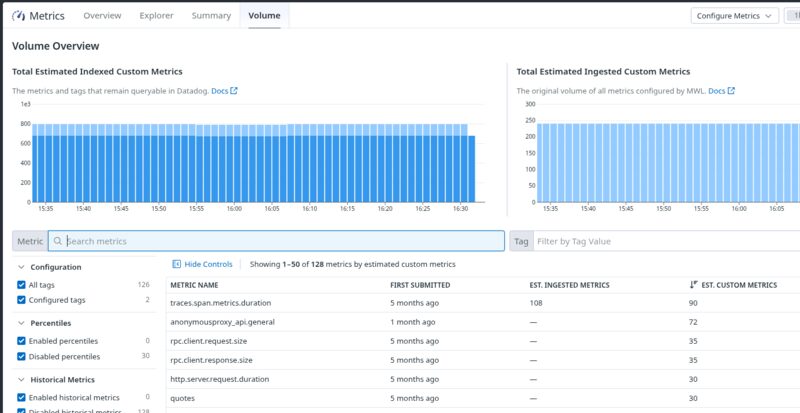This screenshot has width=800, height=413.
Task: Click the Metrics gauge logo icon
Action: (18, 16)
